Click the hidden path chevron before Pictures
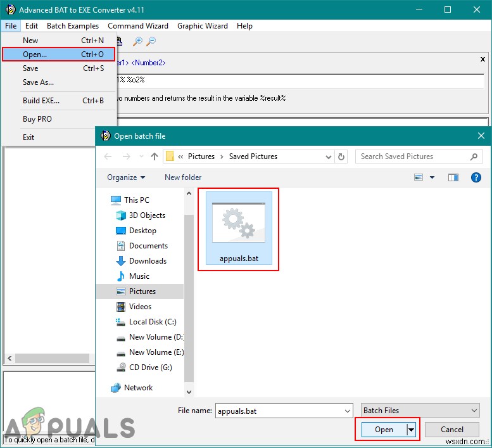 click(x=180, y=157)
